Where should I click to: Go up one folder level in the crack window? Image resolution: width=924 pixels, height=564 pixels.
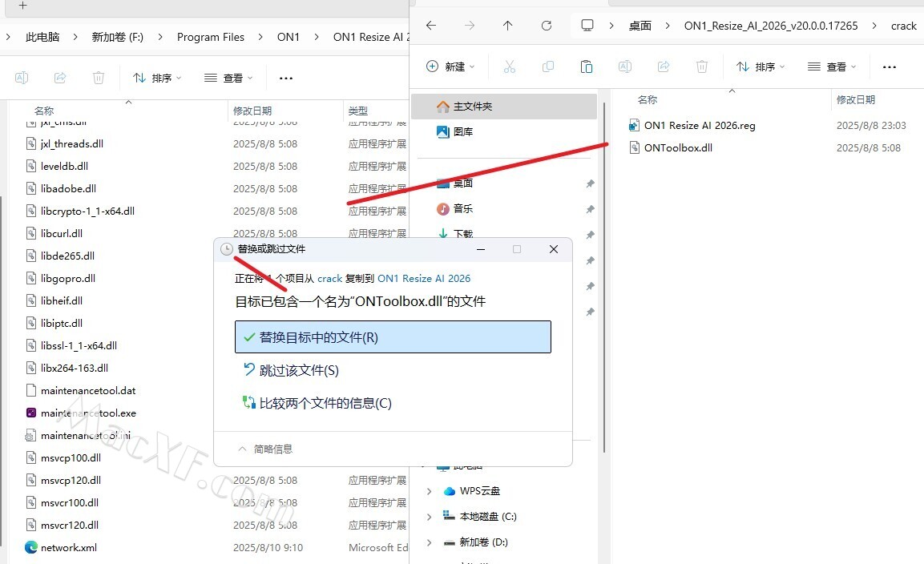point(508,26)
